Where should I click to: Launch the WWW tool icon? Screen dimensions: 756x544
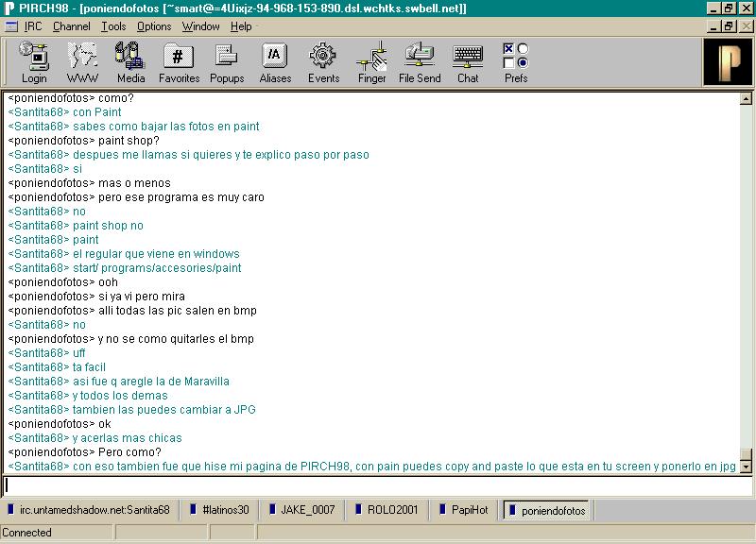[x=82, y=62]
